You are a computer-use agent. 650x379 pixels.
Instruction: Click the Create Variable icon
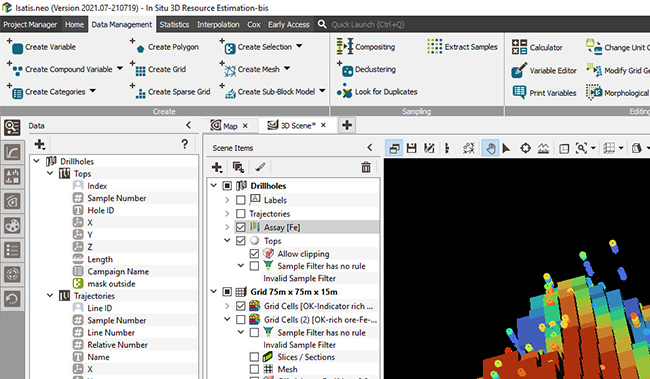tap(17, 49)
